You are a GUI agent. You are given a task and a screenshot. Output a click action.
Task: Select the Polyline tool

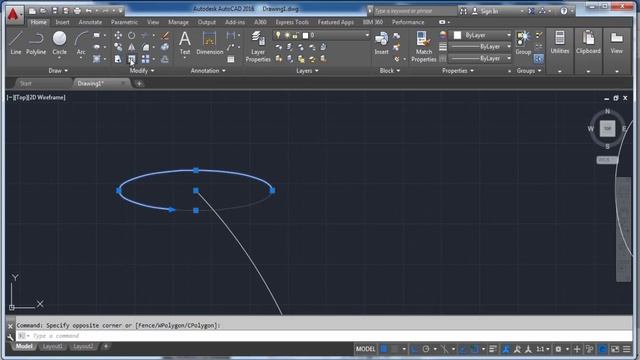pyautogui.click(x=36, y=43)
